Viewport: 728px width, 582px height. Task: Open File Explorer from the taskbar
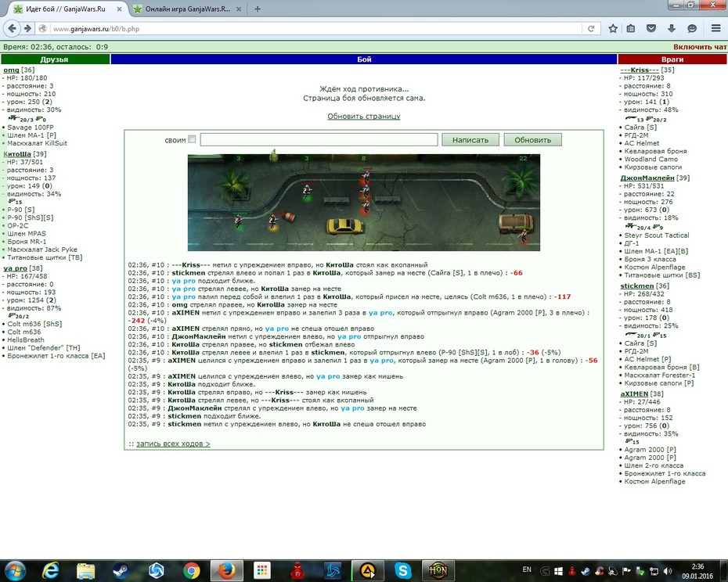(86, 570)
